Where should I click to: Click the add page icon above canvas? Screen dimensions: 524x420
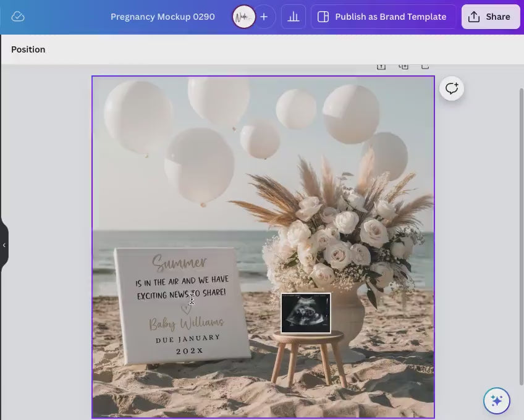[x=425, y=67]
